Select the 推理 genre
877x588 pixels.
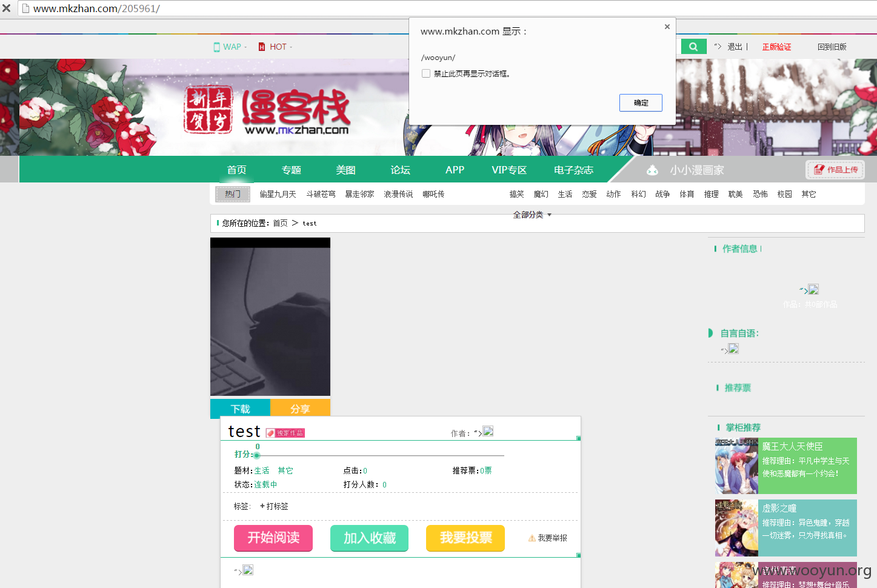click(x=711, y=194)
